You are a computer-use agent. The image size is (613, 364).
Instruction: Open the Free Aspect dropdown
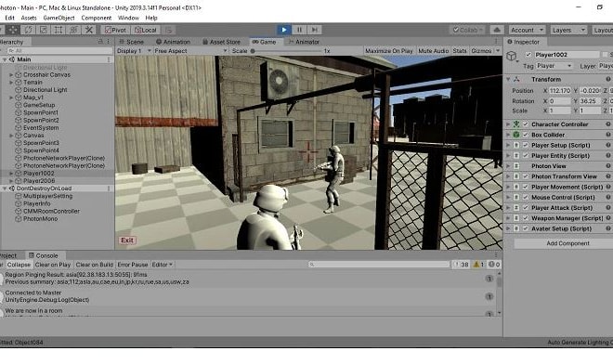click(x=190, y=51)
